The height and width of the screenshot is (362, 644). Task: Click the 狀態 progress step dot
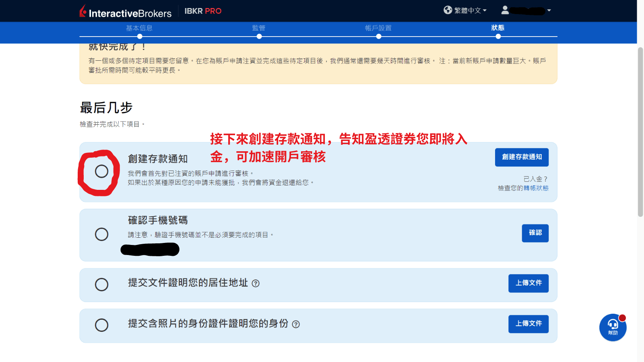click(498, 36)
